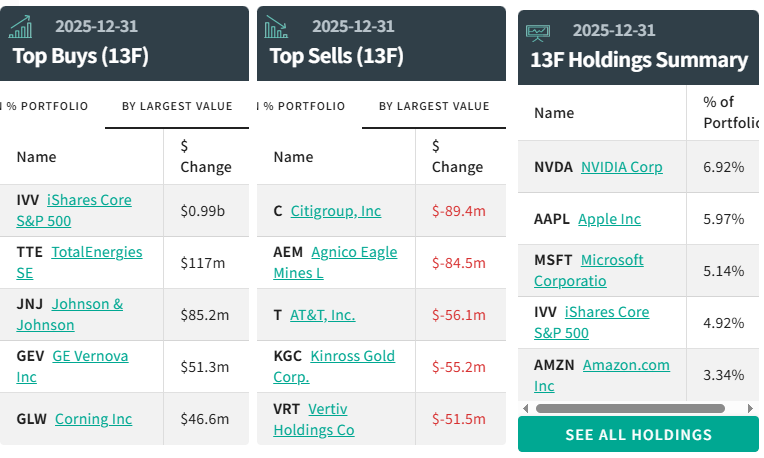The image size is (764, 458).
Task: Visit the NVIDIA Corp holdings link
Action: [621, 167]
